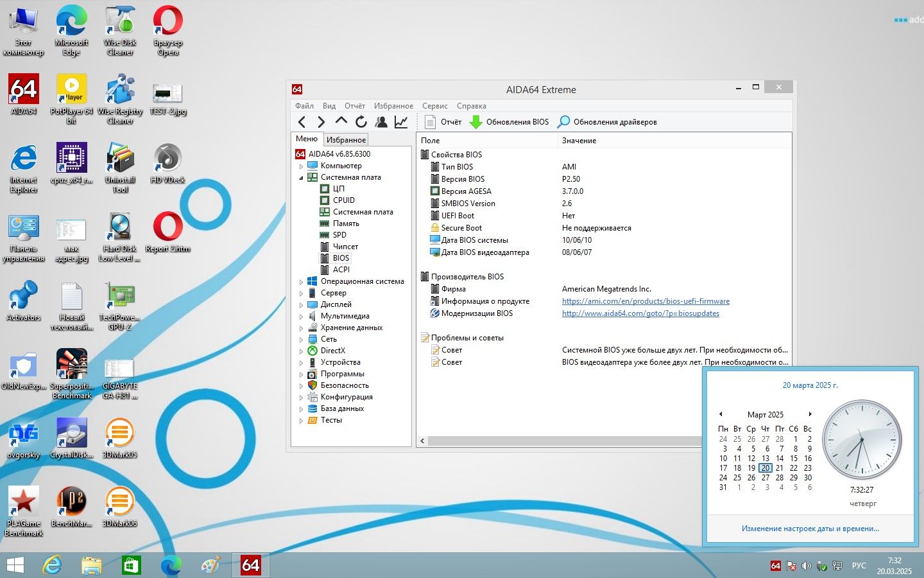Go to next month in calendar
The width and height of the screenshot is (924, 578).
(810, 414)
